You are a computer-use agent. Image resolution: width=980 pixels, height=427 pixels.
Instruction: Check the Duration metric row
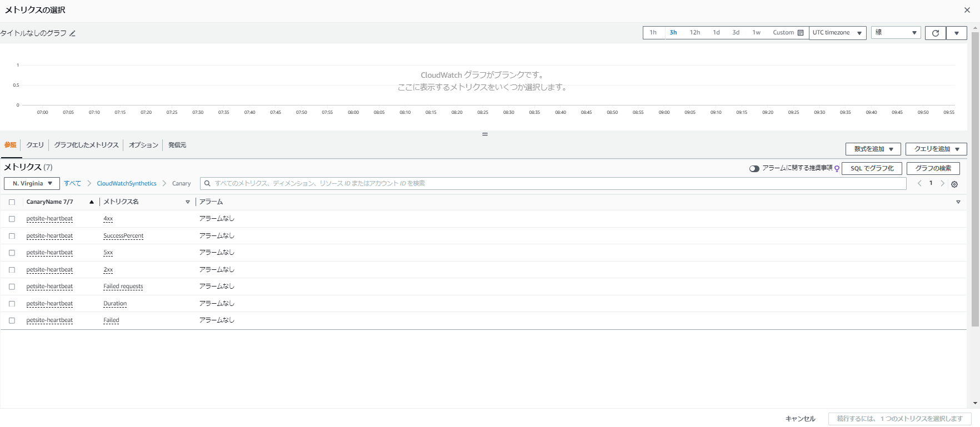pos(12,304)
